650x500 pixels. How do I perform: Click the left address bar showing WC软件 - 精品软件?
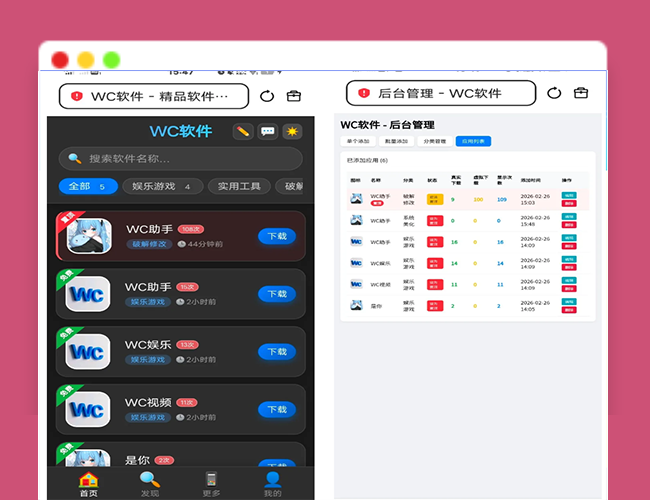(154, 96)
